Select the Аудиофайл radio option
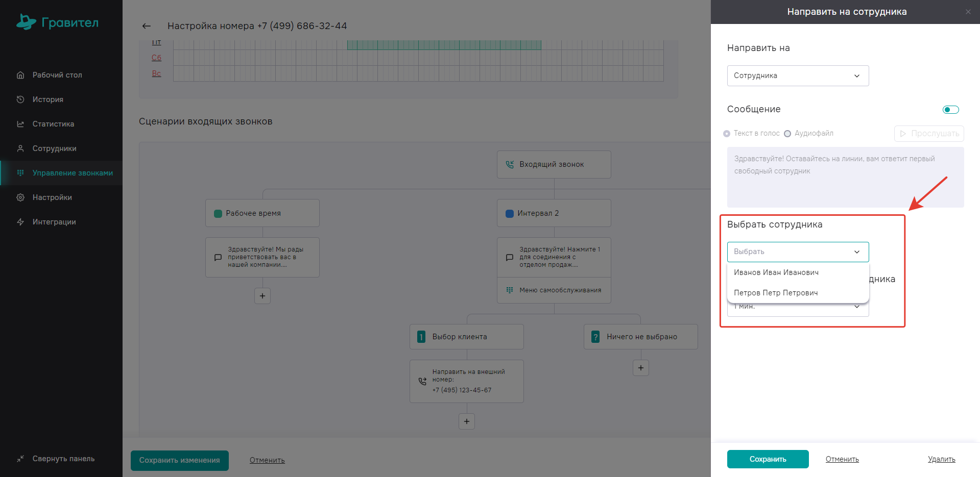This screenshot has width=980, height=477. (787, 134)
